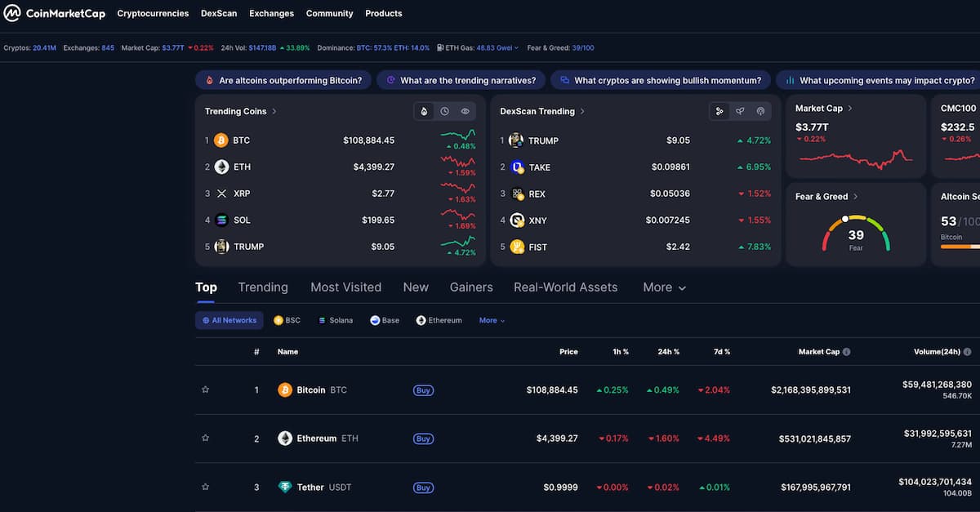Select the first DexScan Trending filter icon
Viewport: 980px width, 512px height.
tap(719, 111)
